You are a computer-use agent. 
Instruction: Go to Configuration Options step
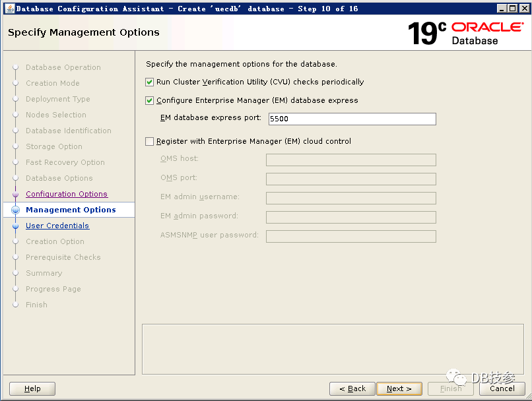(x=66, y=194)
